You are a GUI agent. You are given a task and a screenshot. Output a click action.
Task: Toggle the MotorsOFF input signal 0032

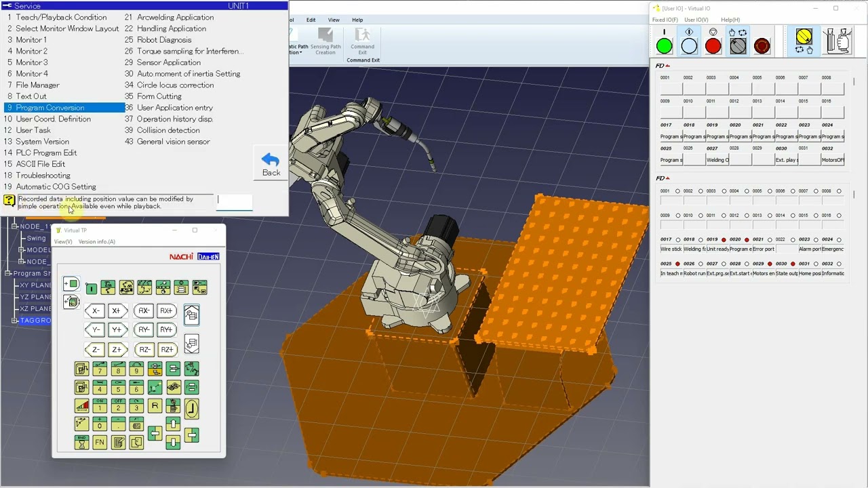pos(832,160)
